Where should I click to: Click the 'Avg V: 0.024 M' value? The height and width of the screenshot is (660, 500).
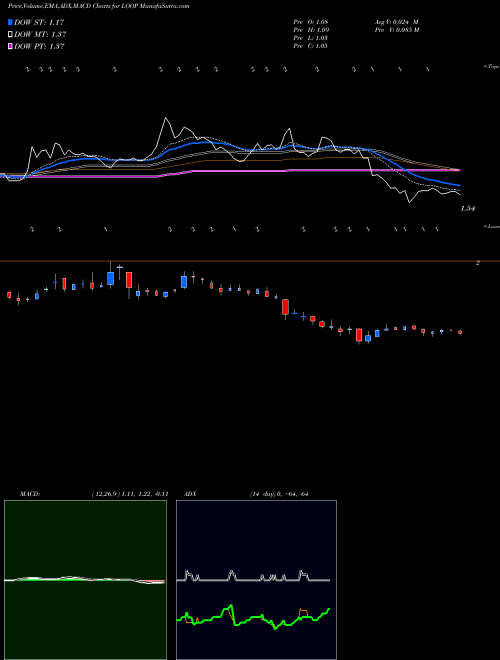point(396,22)
